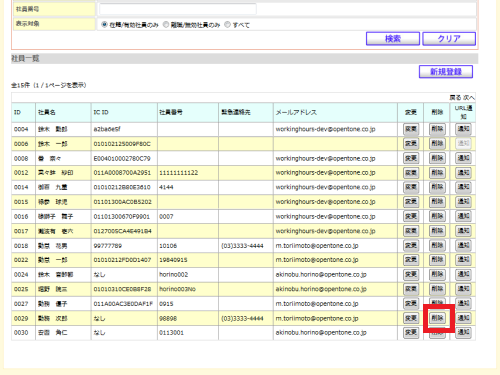500x375 pixels.
Task: Click the 戻る pagination link
Action: (x=455, y=98)
